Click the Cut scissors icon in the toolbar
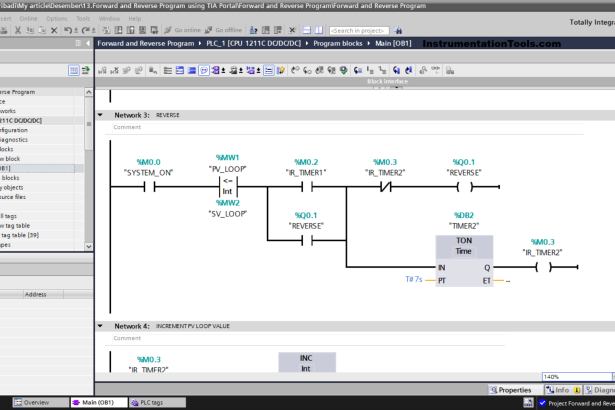Image resolution: width=615 pixels, height=410 pixels. click(x=18, y=30)
